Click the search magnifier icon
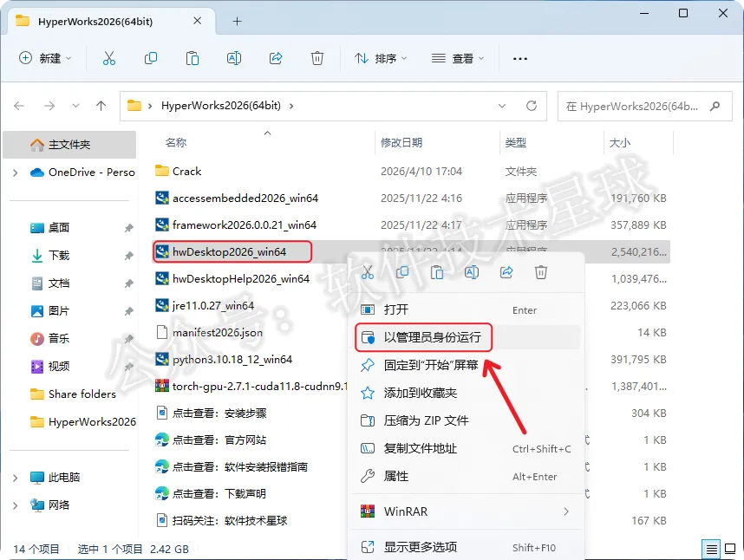Screen dimensions: 744x560 (x=715, y=107)
